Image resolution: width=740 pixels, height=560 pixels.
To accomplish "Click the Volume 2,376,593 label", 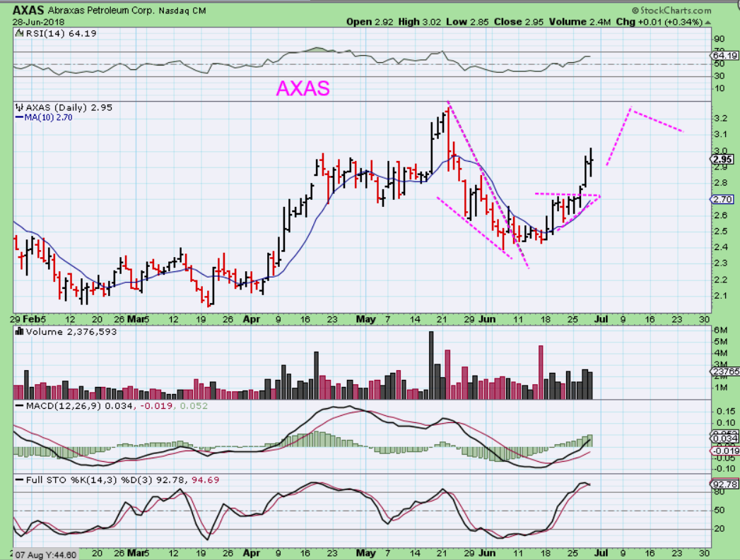I will coord(71,332).
